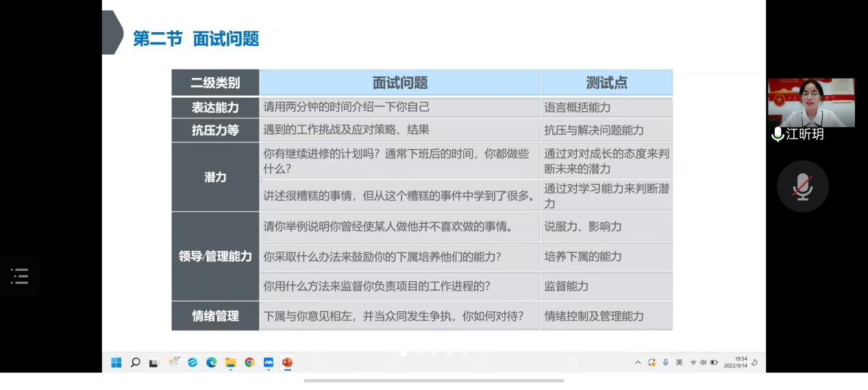
Task: Open the clock showing 19:54
Action: [735, 363]
